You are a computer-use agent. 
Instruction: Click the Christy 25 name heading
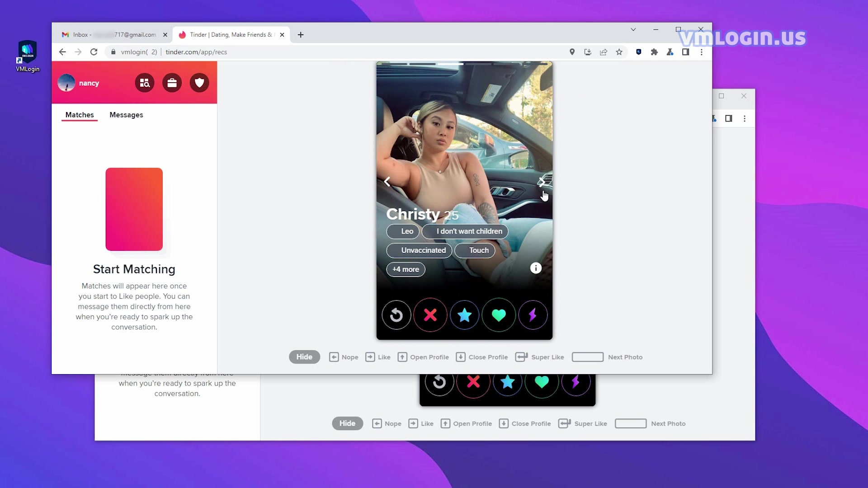(422, 214)
